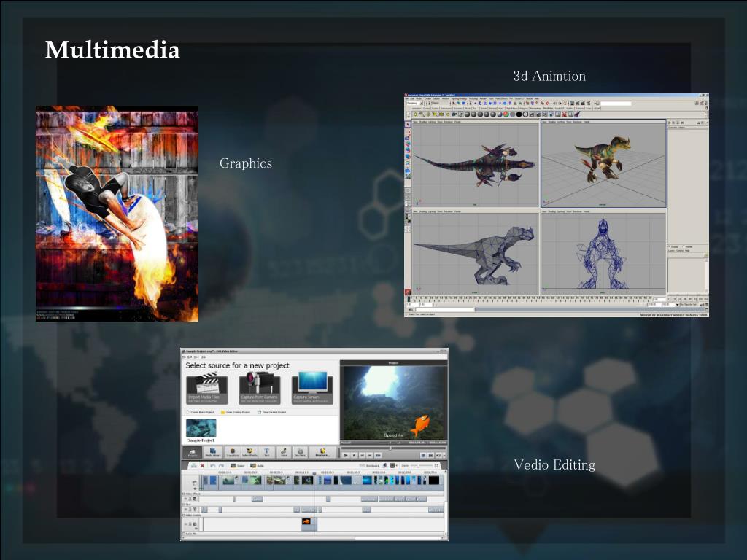Click the black sphere shader shelf icon
Screen dimensions: 747x560
click(x=519, y=114)
